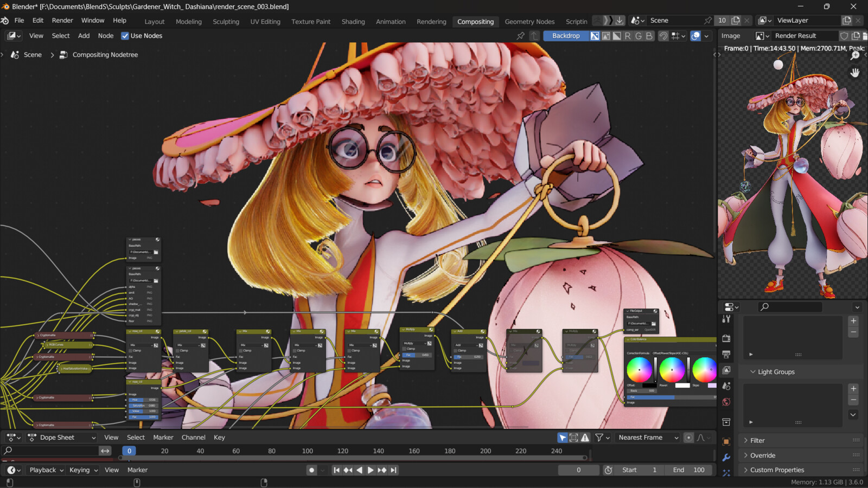Open the Dope Sheet Channel menu

(x=193, y=438)
